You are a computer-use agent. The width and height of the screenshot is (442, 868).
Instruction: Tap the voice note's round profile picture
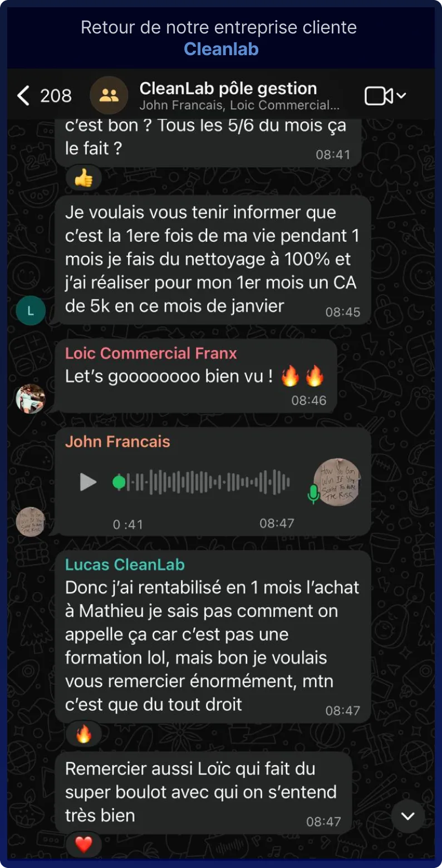coord(337,482)
